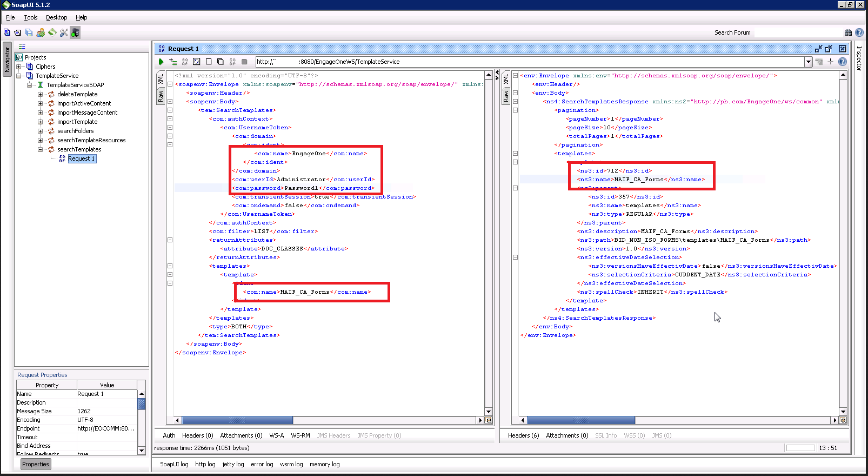Open the WS-RM tab
Screen dimensions: 868x476
tap(301, 435)
